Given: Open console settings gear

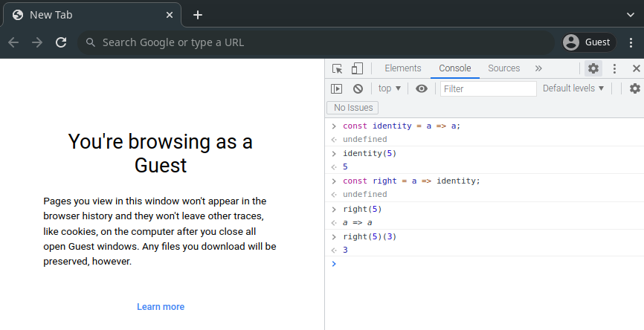Looking at the screenshot, I should [634, 88].
